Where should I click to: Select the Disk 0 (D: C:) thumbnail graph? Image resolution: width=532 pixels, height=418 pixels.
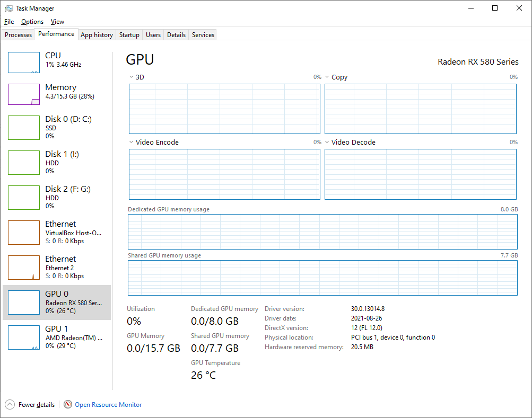point(24,128)
